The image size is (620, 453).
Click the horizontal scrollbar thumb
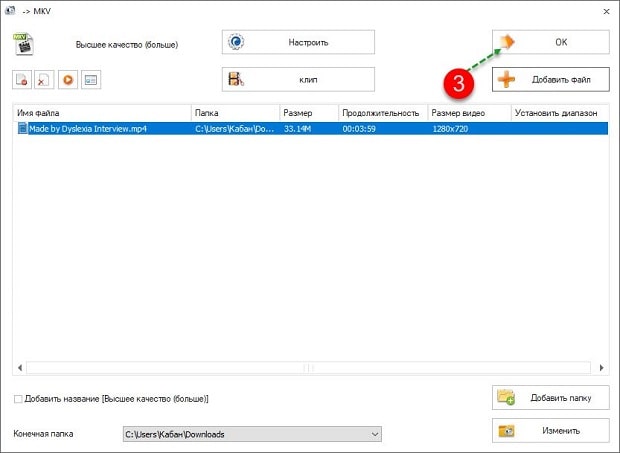(308, 368)
